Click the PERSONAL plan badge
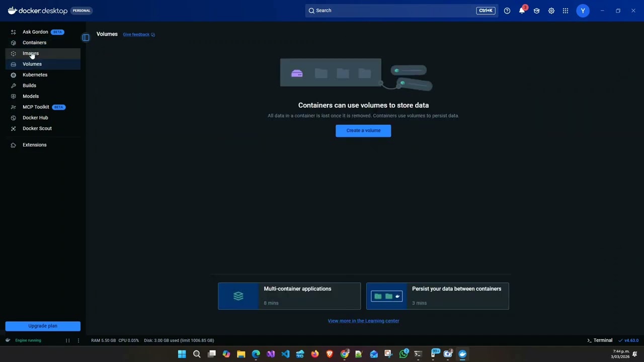Viewport: 644px width, 362px height. point(82,11)
